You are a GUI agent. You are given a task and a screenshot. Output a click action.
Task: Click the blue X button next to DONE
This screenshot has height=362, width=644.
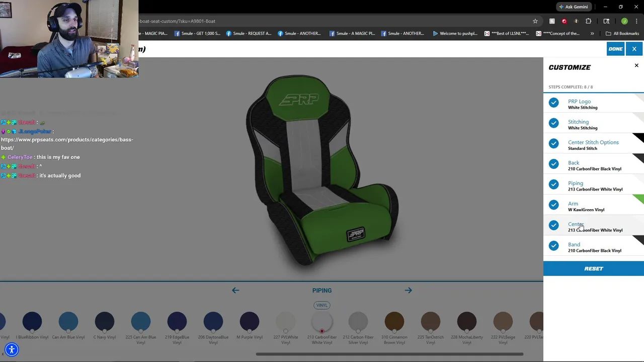click(x=634, y=49)
